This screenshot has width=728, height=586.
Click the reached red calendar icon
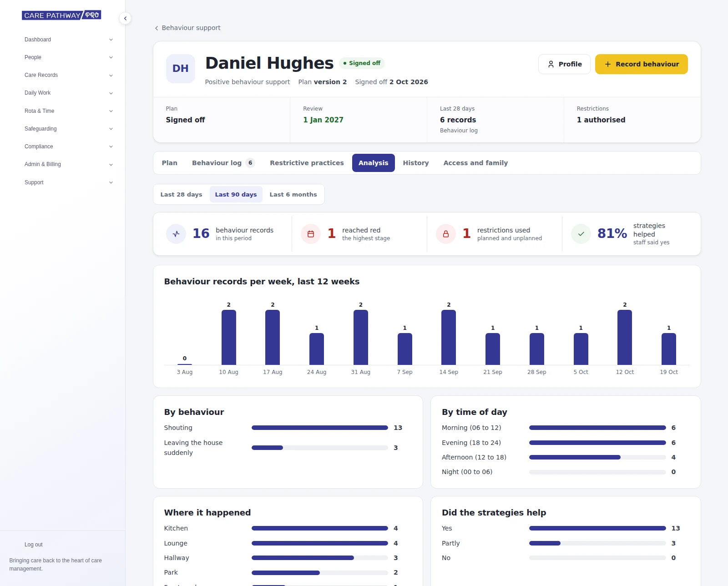pos(311,234)
